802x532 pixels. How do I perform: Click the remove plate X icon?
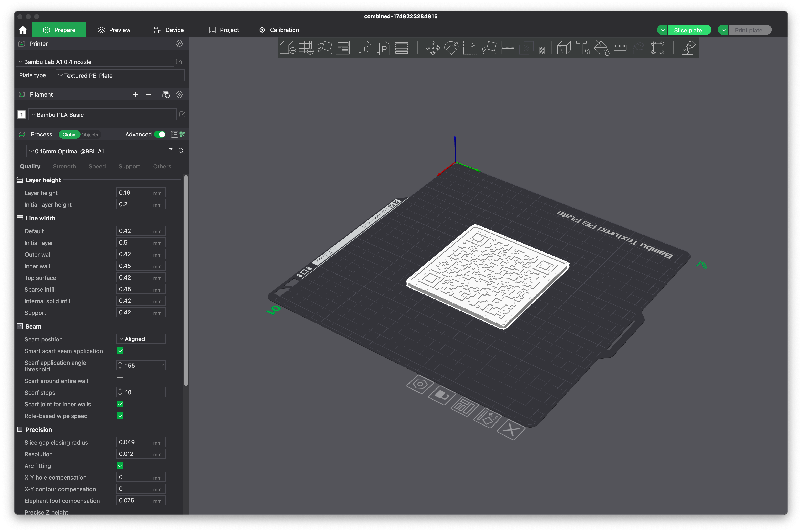tap(511, 430)
